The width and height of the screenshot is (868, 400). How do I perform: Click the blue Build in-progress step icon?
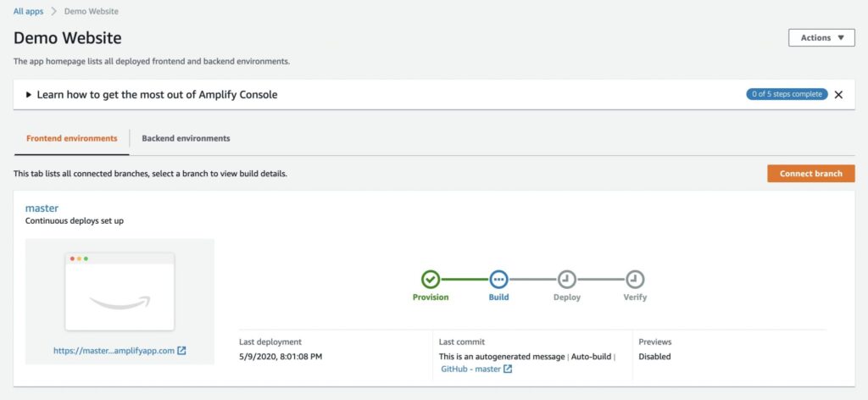pyautogui.click(x=498, y=280)
